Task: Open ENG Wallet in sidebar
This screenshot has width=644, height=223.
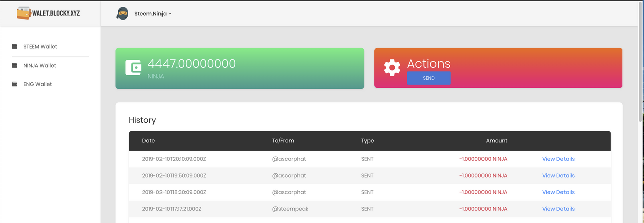Action: click(x=38, y=84)
